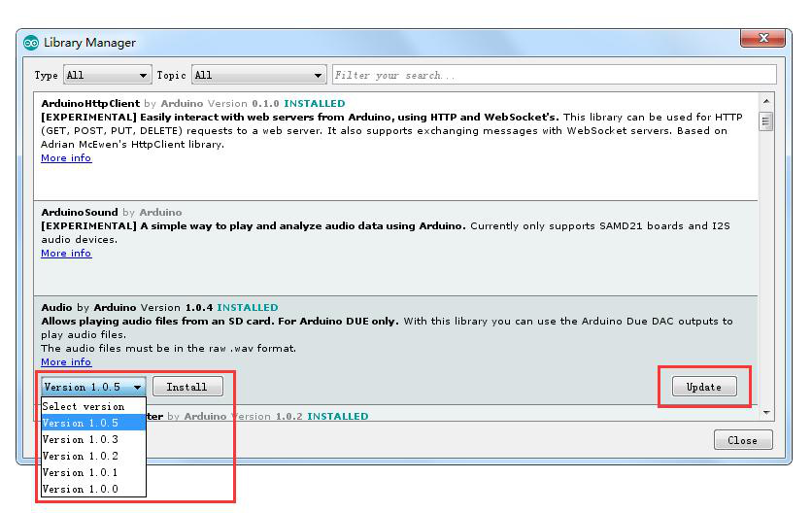Click the Close button
812x513 pixels.
coord(743,440)
